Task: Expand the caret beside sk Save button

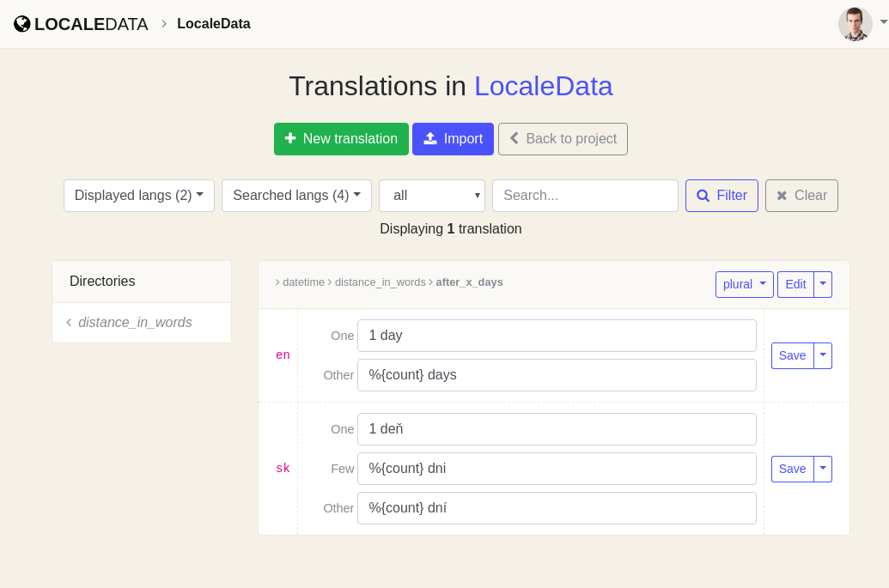Action: coord(823,469)
